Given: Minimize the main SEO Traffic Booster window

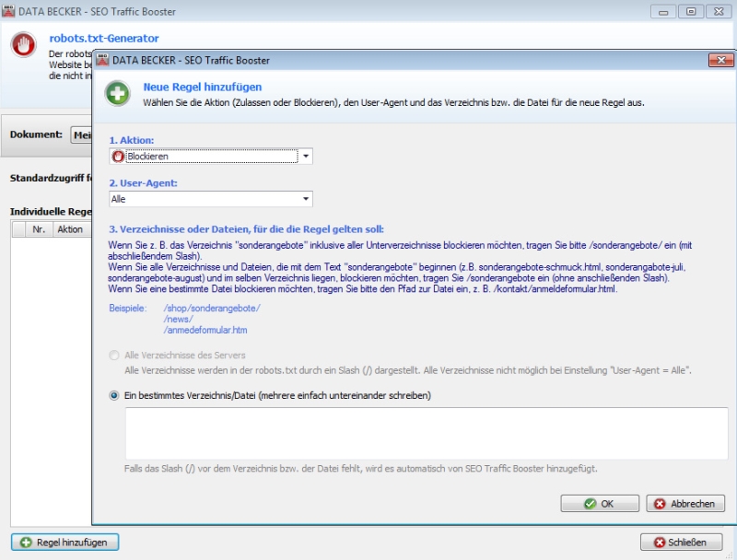Looking at the screenshot, I should point(663,11).
